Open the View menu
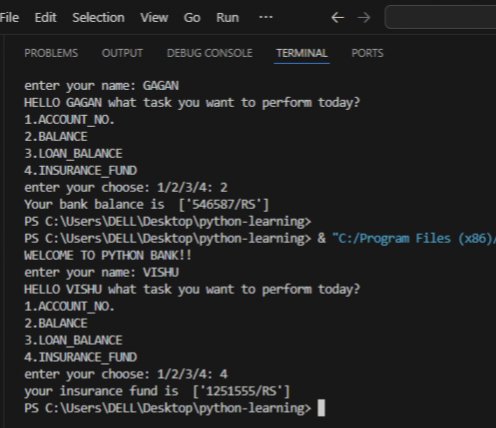Viewport: 496px width, 428px height. [x=154, y=17]
